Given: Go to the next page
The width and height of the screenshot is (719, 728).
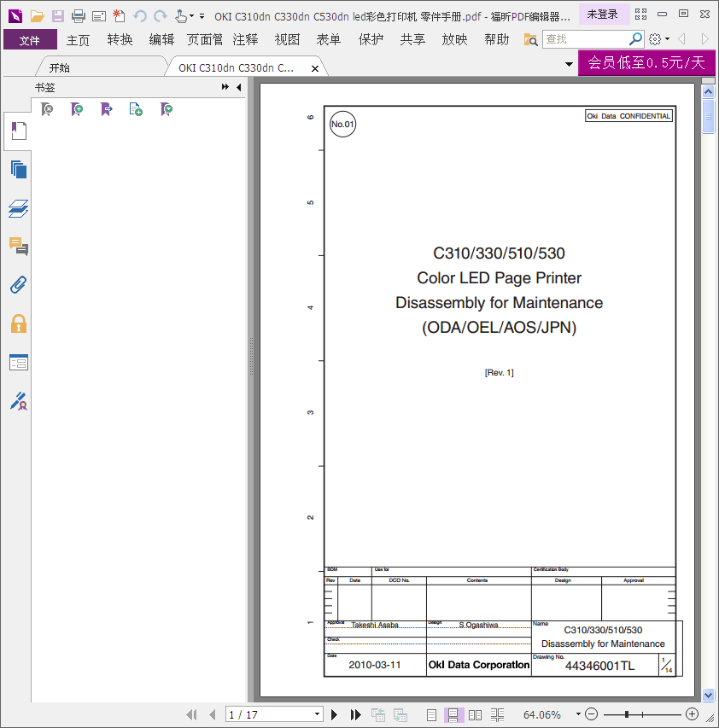Looking at the screenshot, I should pos(334,714).
